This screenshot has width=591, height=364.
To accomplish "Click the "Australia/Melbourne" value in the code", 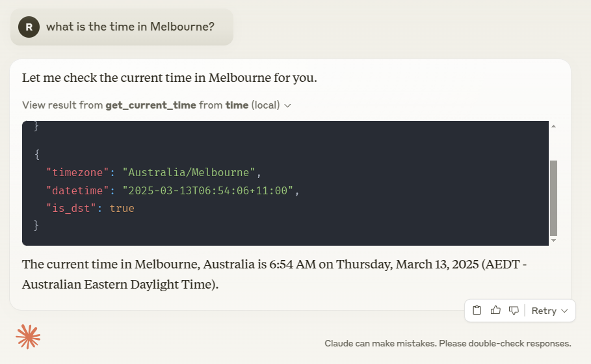I will coord(189,173).
